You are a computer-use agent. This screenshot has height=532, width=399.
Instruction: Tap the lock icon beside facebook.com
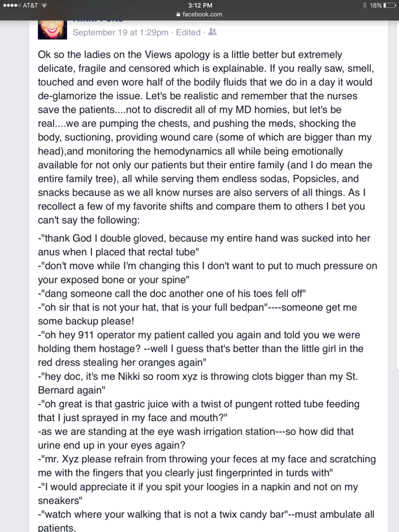[x=178, y=14]
